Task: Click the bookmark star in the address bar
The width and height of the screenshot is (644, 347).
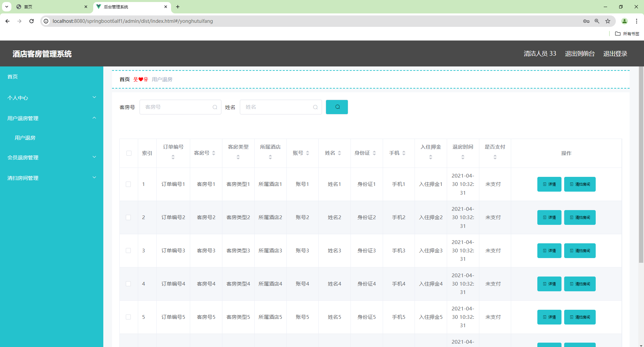Action: coord(608,21)
